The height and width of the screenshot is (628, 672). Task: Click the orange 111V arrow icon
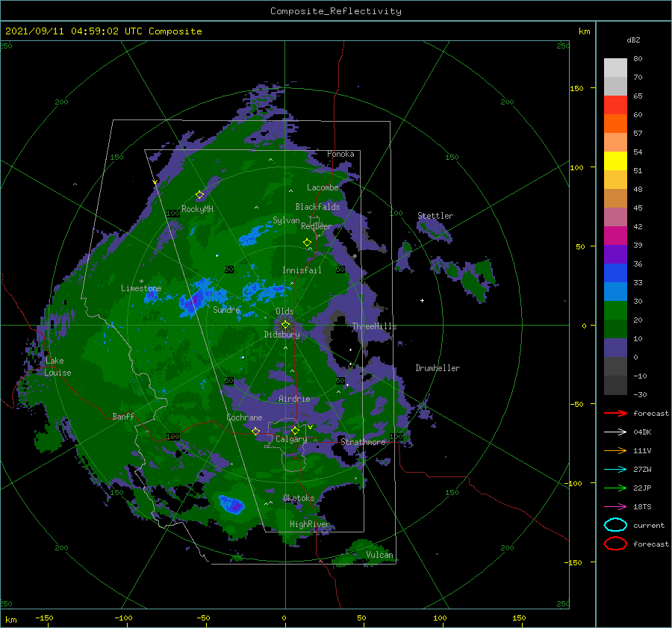pyautogui.click(x=615, y=450)
